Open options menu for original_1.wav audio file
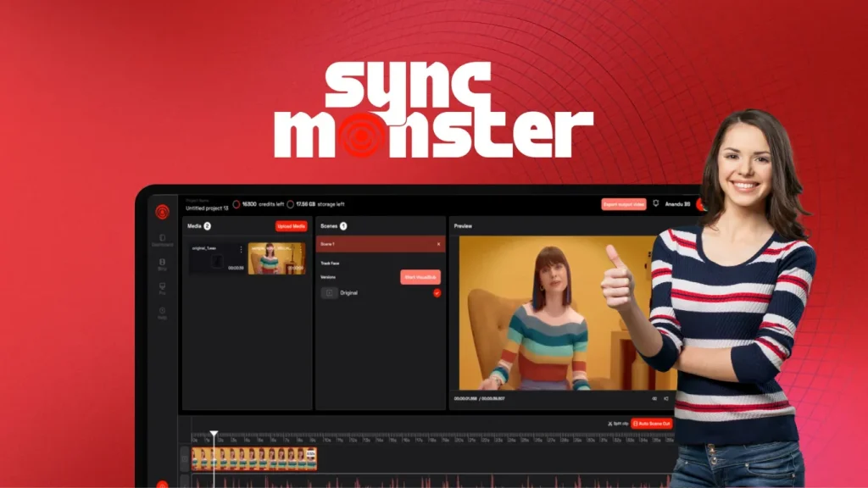The image size is (868, 488). 241,250
